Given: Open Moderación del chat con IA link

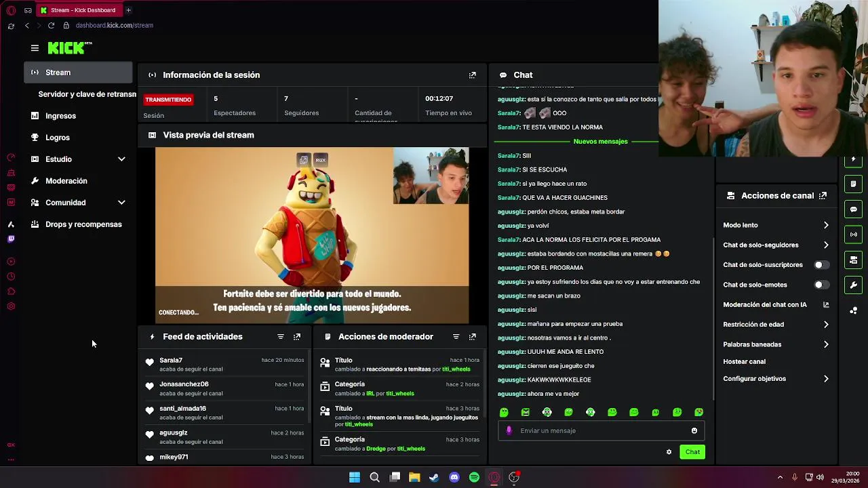Looking at the screenshot, I should (x=826, y=305).
